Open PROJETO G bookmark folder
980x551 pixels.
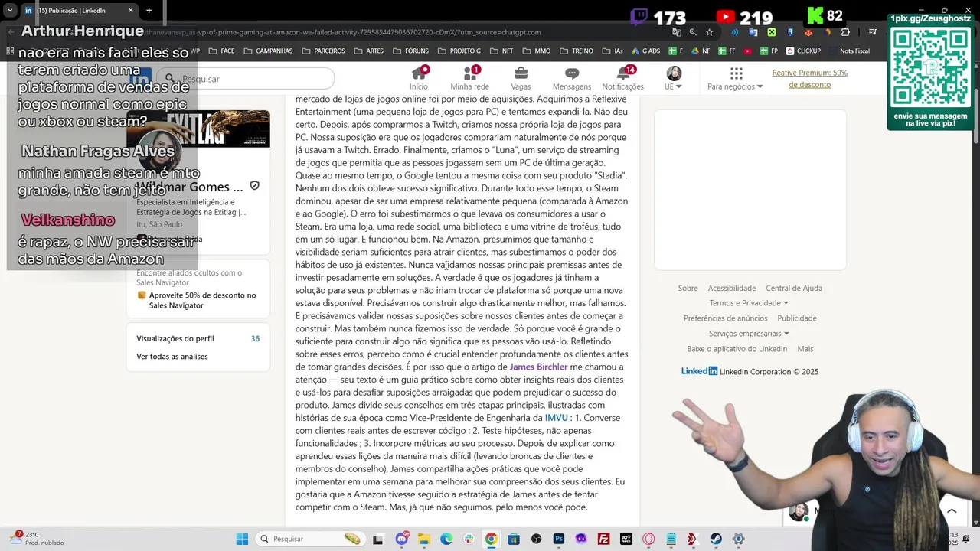[459, 51]
